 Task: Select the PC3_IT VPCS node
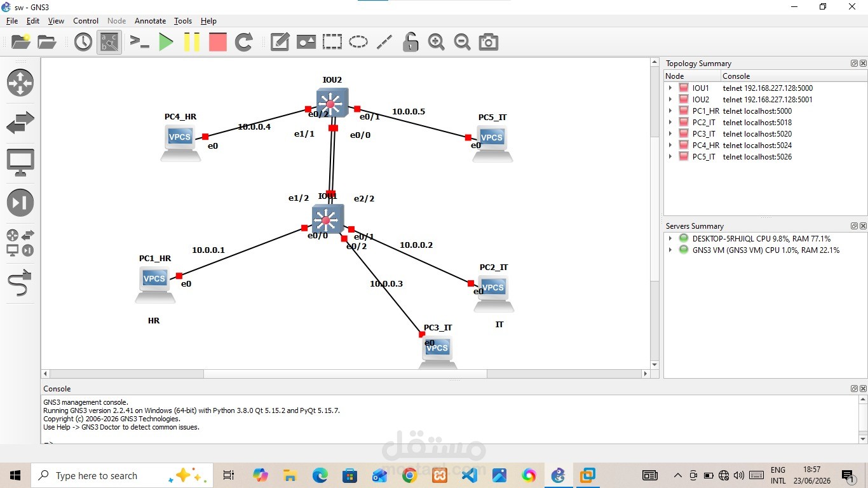(438, 352)
